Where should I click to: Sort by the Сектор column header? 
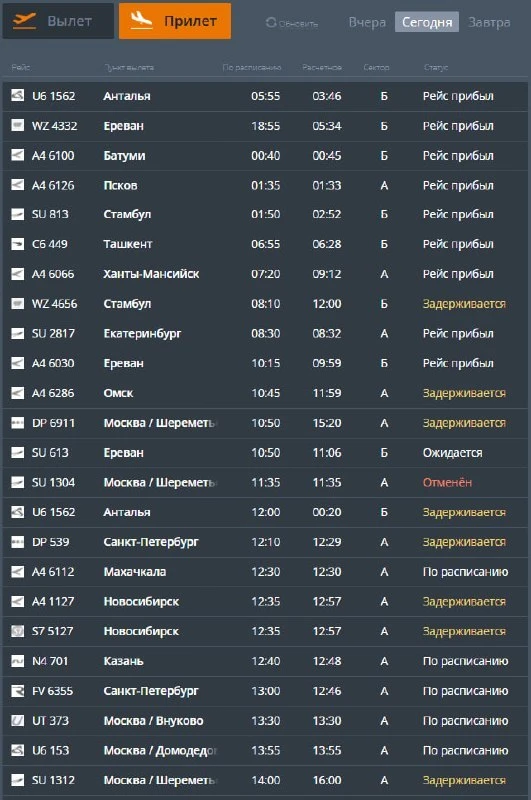(376, 67)
